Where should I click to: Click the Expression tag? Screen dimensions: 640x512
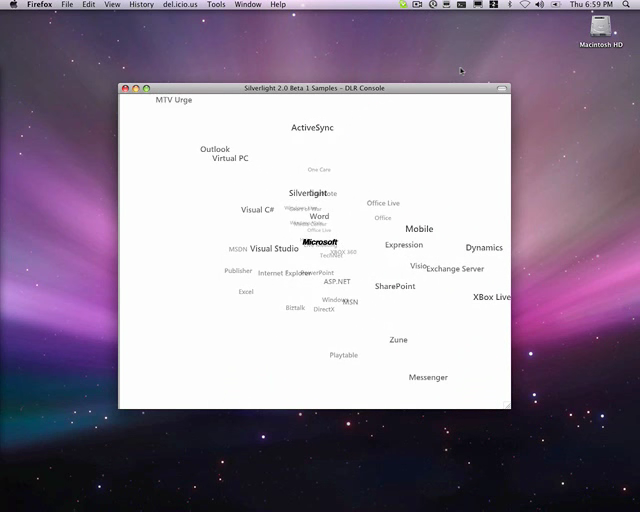tap(404, 245)
